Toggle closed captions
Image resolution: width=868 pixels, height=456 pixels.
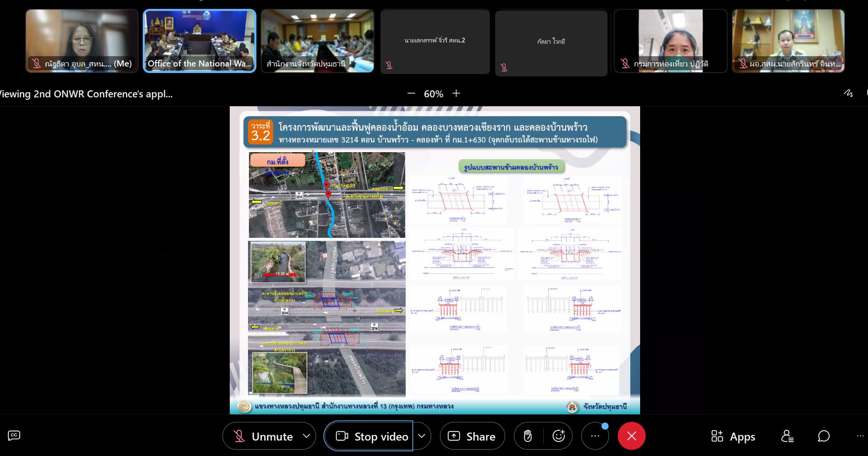14,435
